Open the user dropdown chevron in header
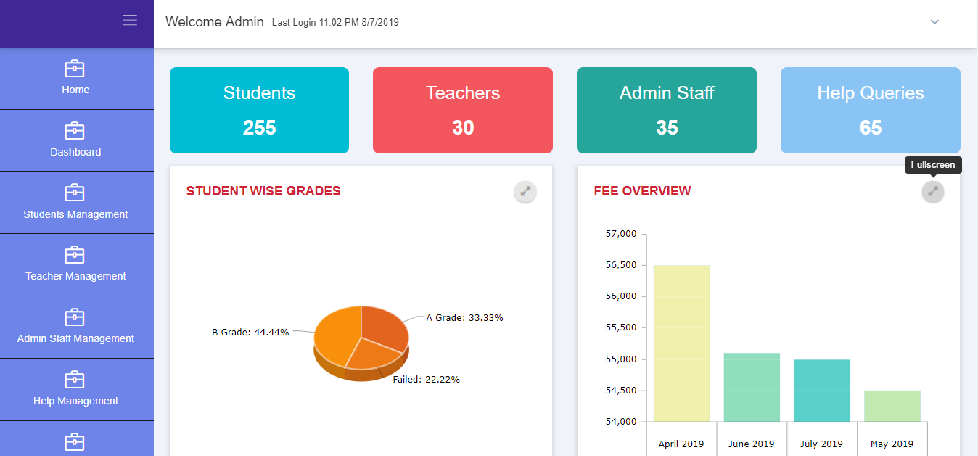The height and width of the screenshot is (456, 978). click(x=935, y=21)
